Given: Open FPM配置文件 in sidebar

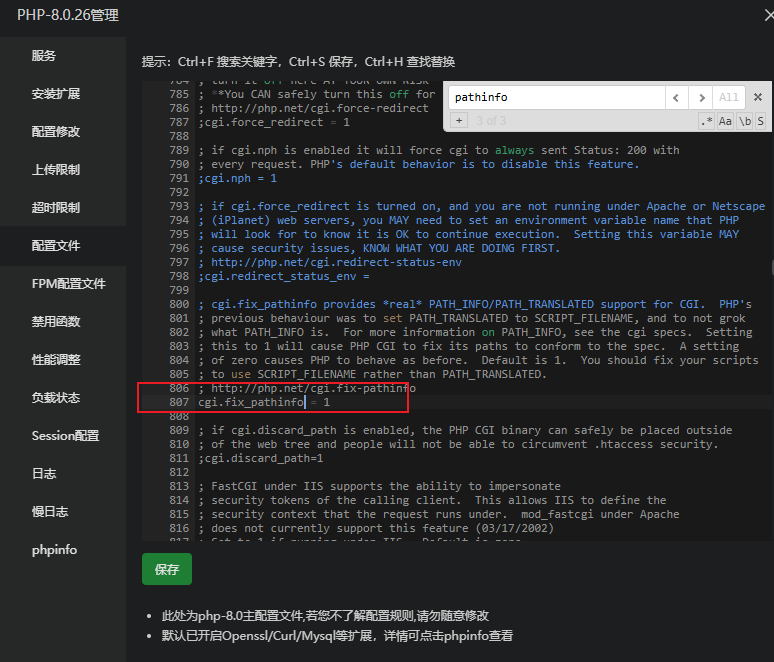Looking at the screenshot, I should point(69,284).
